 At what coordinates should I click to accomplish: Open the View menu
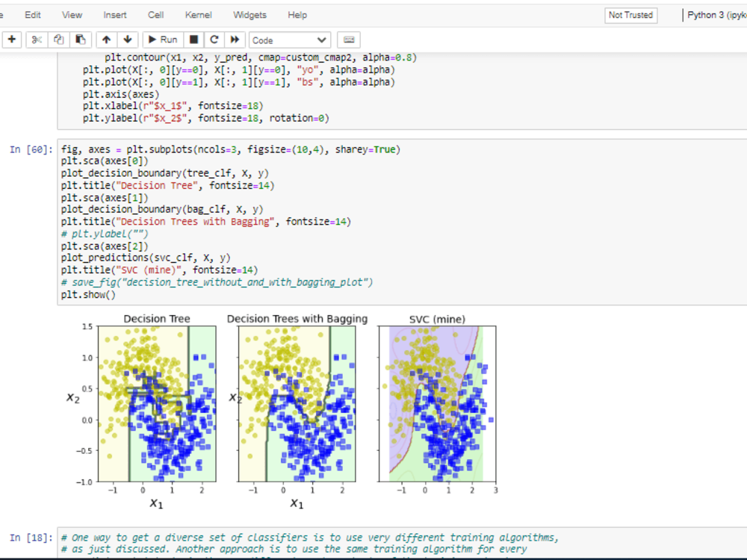[72, 15]
